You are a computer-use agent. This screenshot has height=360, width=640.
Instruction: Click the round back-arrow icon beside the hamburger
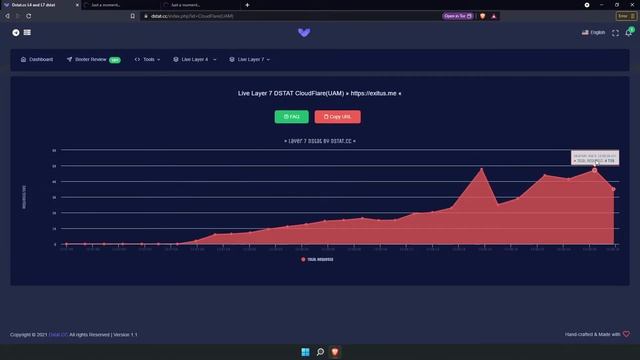coord(16,33)
